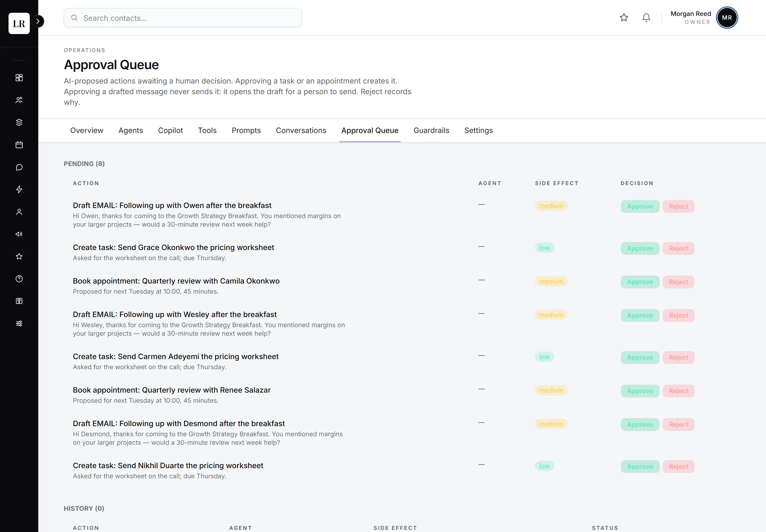This screenshot has width=766, height=532.
Task: Open notifications bell icon
Action: point(646,17)
